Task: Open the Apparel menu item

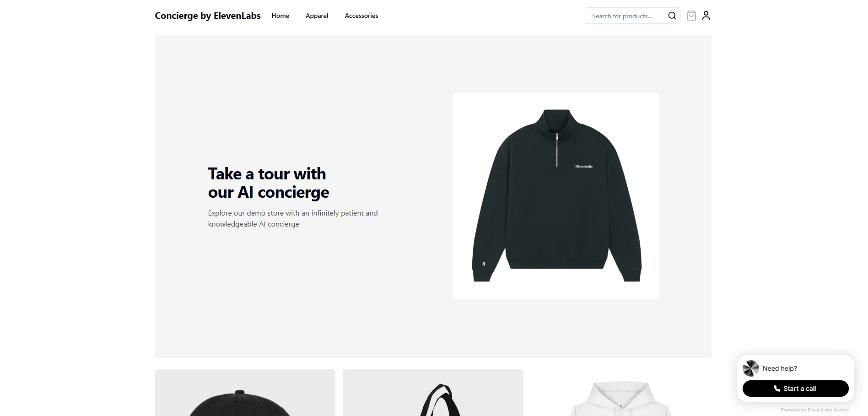Action: point(317,16)
